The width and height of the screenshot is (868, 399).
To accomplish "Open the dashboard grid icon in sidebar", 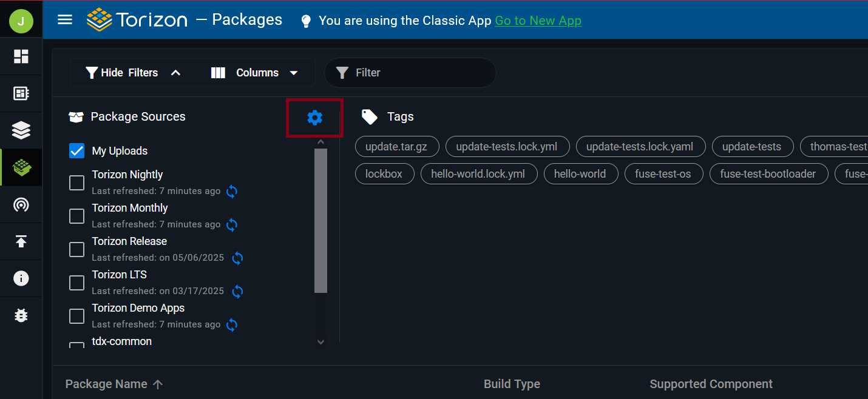I will [x=21, y=56].
